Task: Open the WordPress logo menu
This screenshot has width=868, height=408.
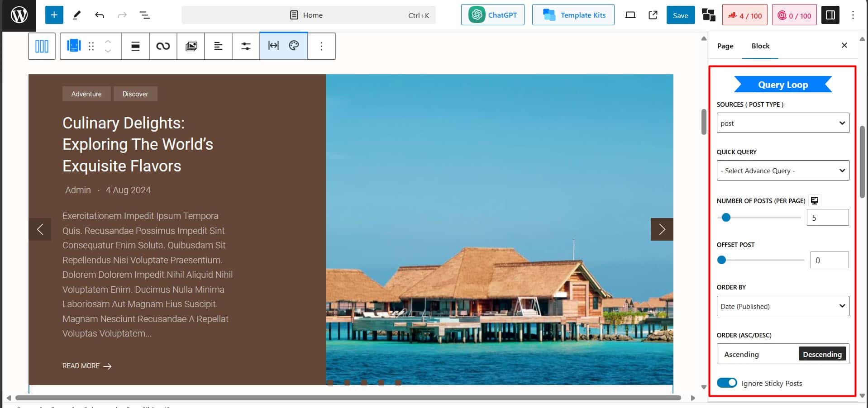Action: (x=19, y=15)
